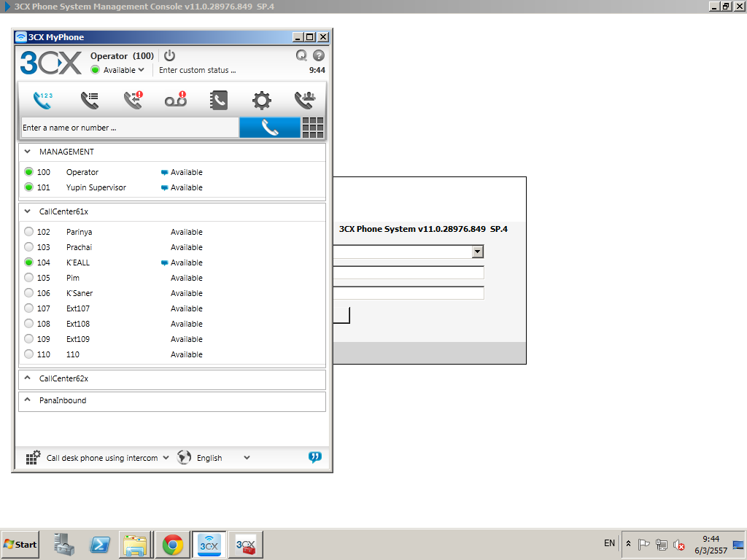This screenshot has height=560, width=747.
Task: Click the help question mark icon
Action: point(319,55)
